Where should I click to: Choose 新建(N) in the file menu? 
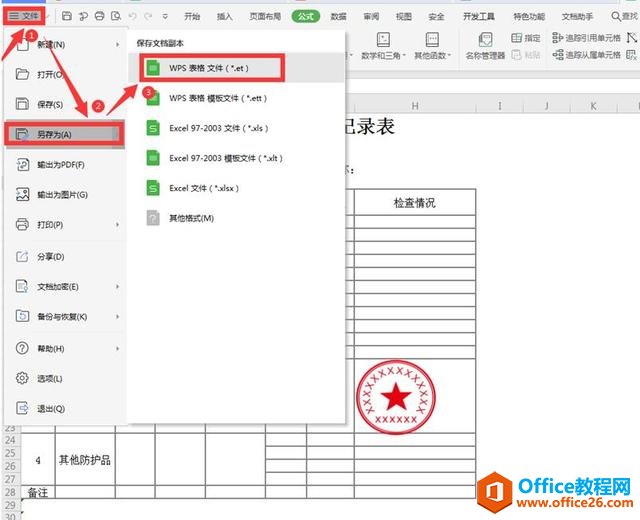pyautogui.click(x=64, y=44)
